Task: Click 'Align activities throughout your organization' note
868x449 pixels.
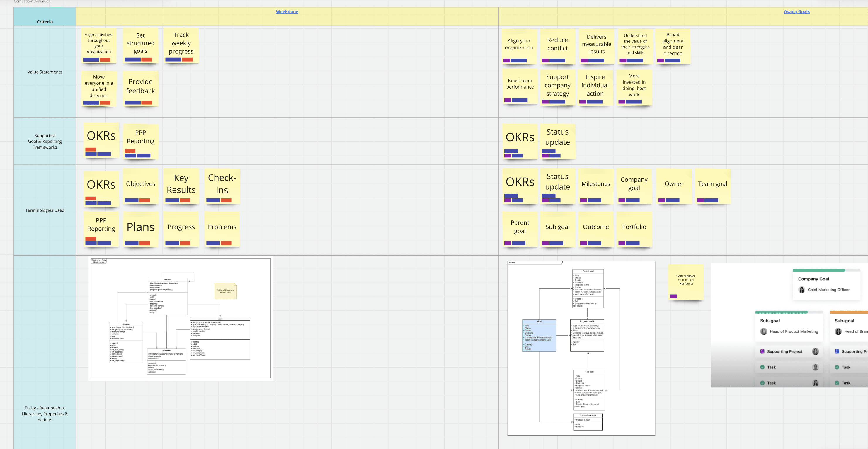Action: point(99,45)
